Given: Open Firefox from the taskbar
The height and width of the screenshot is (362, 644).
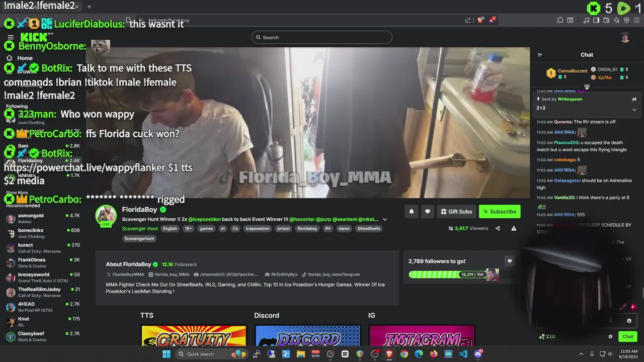Looking at the screenshot, I should click(434, 354).
